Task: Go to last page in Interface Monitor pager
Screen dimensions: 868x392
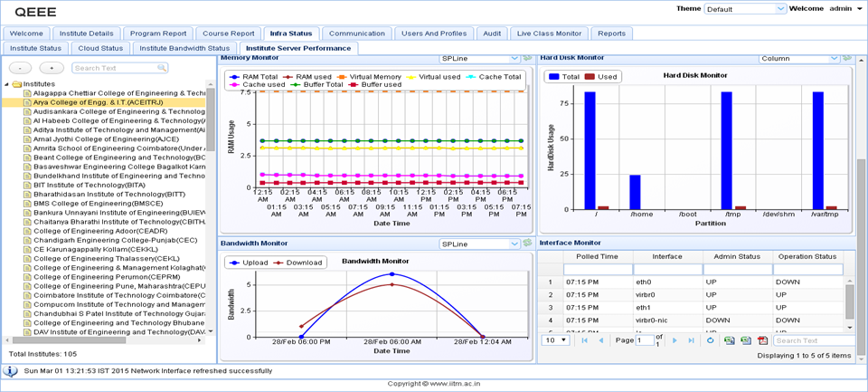Action: (690, 340)
